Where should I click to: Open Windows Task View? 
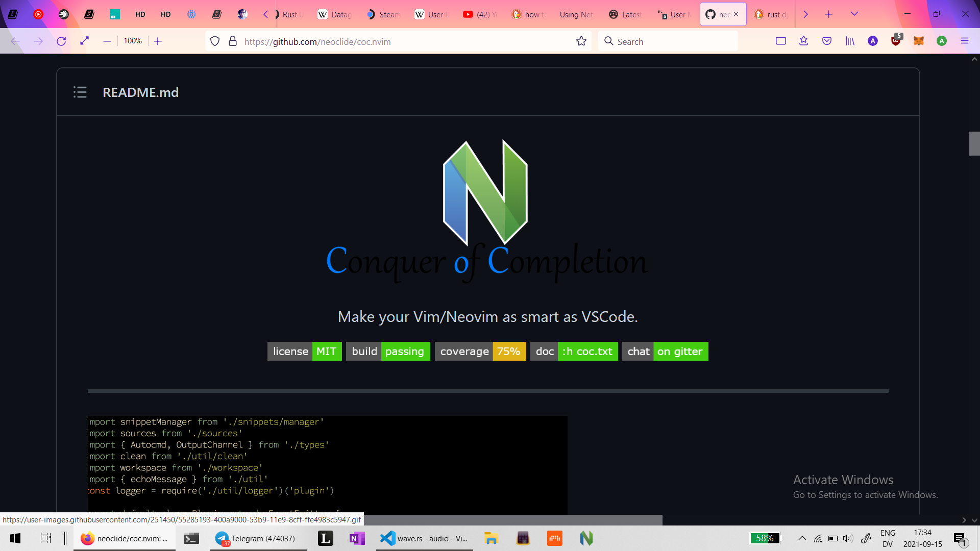pyautogui.click(x=46, y=538)
